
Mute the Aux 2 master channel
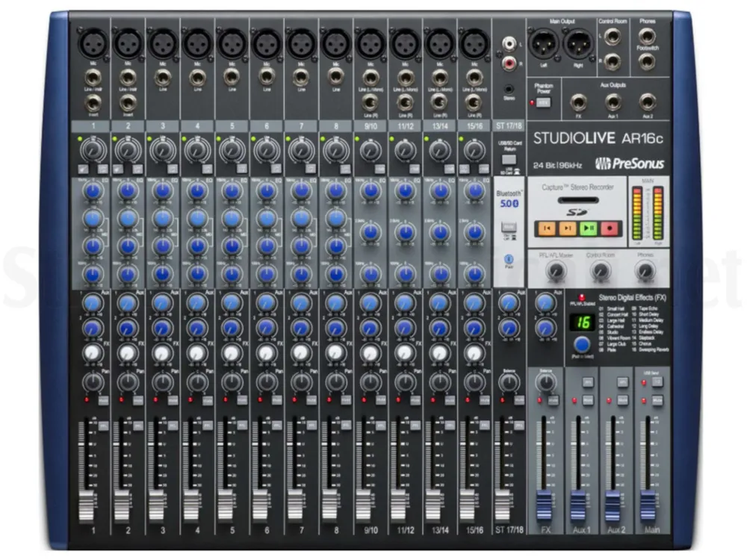(x=623, y=401)
